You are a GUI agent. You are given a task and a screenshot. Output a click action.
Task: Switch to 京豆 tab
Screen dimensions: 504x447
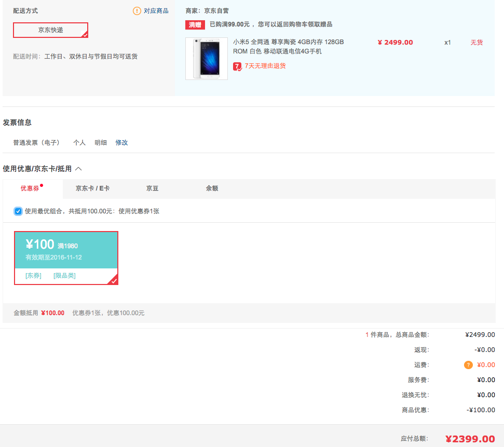pos(153,188)
